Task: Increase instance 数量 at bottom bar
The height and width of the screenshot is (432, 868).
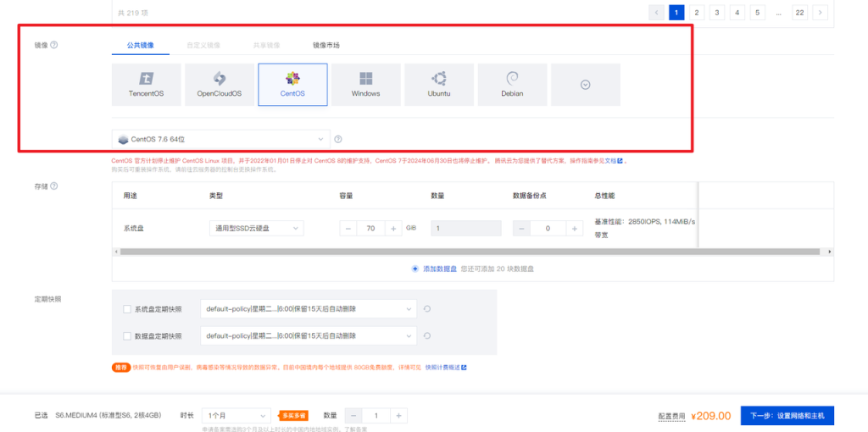Action: tap(398, 415)
